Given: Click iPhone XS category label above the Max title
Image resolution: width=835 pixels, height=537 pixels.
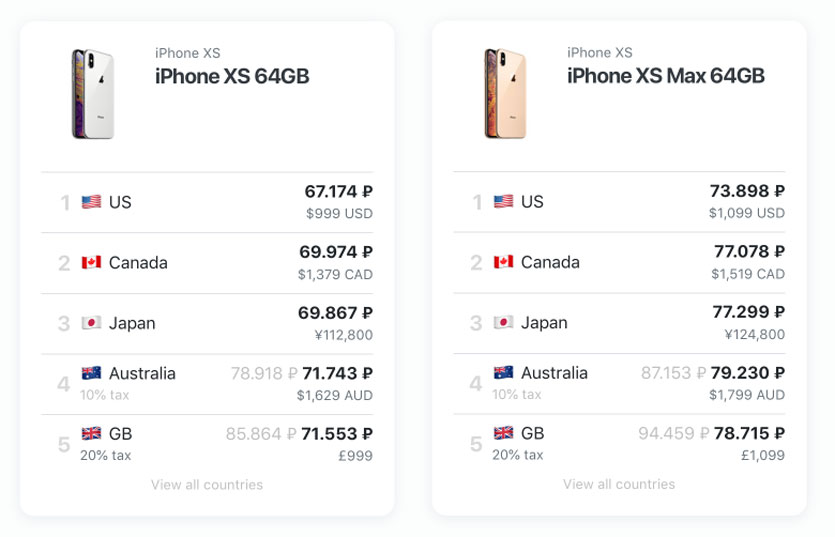Looking at the screenshot, I should click(x=600, y=53).
